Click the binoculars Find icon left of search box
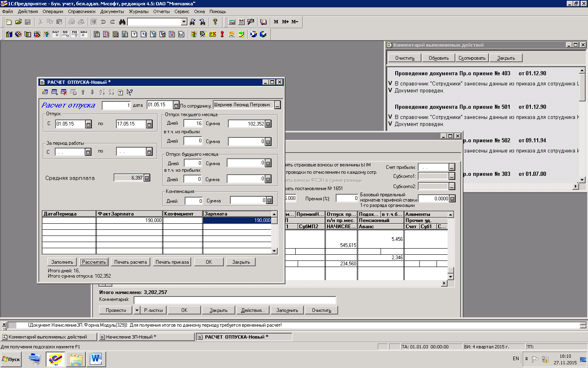 click(122, 22)
